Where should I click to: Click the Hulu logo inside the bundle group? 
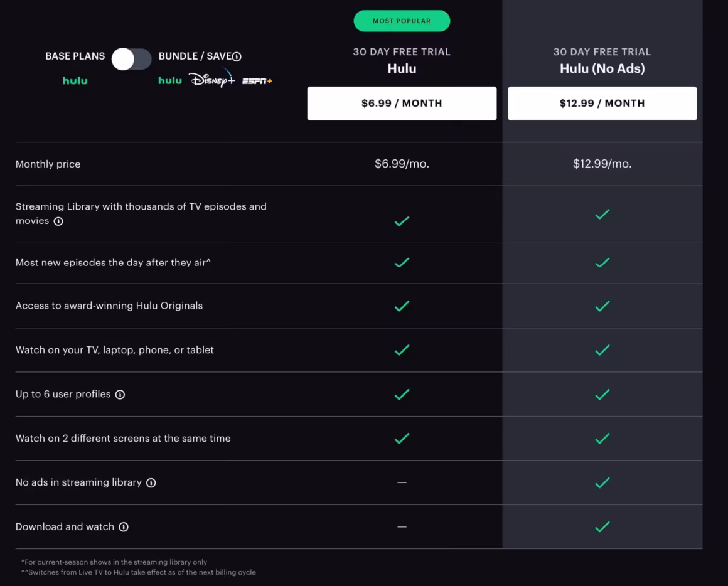coord(169,80)
